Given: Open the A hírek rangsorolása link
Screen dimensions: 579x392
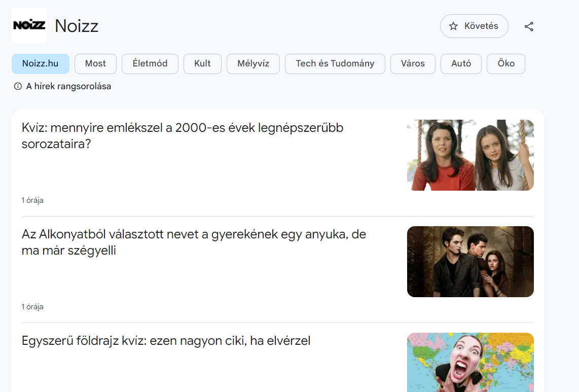Looking at the screenshot, I should [x=68, y=87].
